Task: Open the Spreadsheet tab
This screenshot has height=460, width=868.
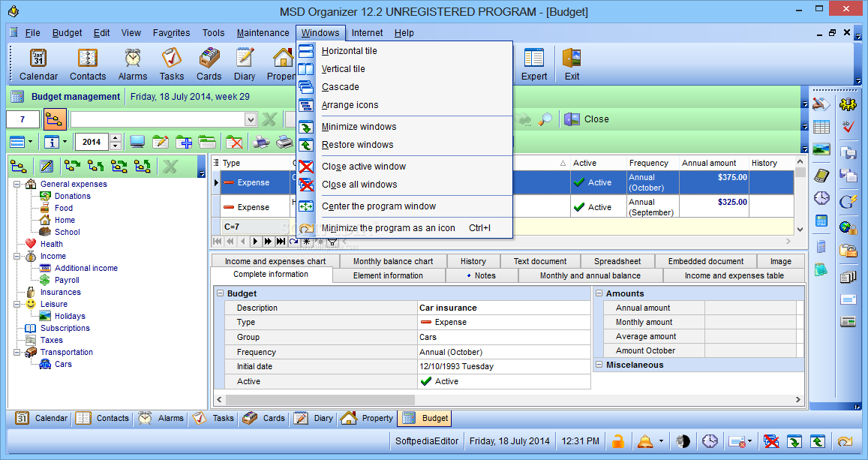Action: pos(617,261)
